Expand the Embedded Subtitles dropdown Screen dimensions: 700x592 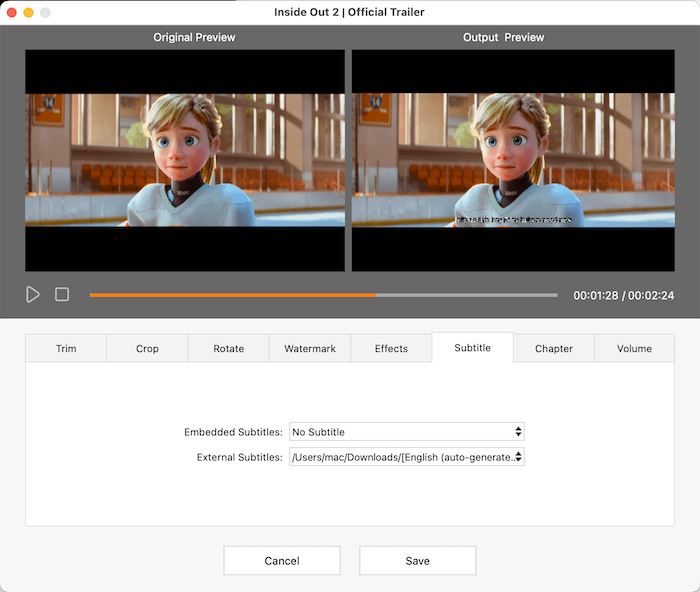tap(406, 432)
